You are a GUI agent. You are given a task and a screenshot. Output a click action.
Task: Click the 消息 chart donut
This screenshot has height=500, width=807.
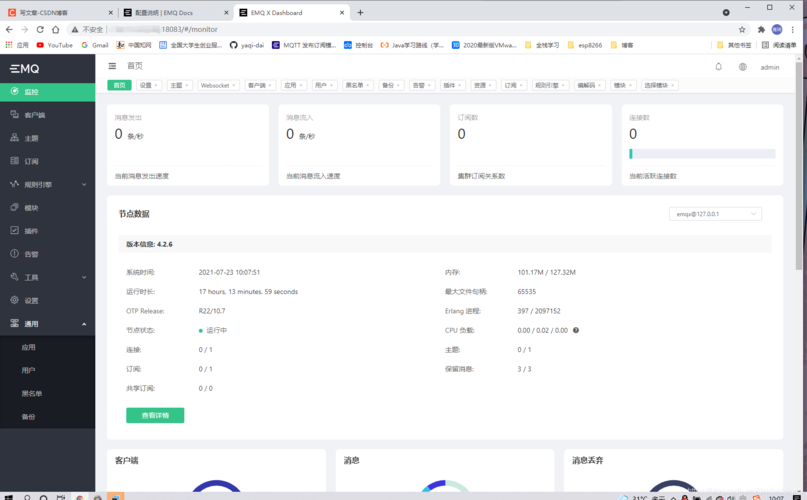point(445,487)
